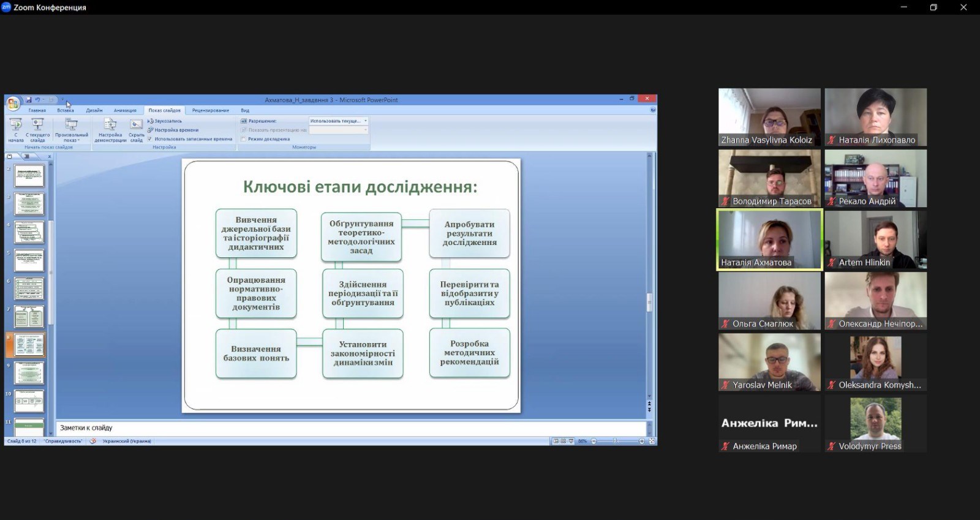Viewport: 980px width, 520px height.
Task: Toggle Использовать записанные времена checkbox
Action: coord(150,139)
